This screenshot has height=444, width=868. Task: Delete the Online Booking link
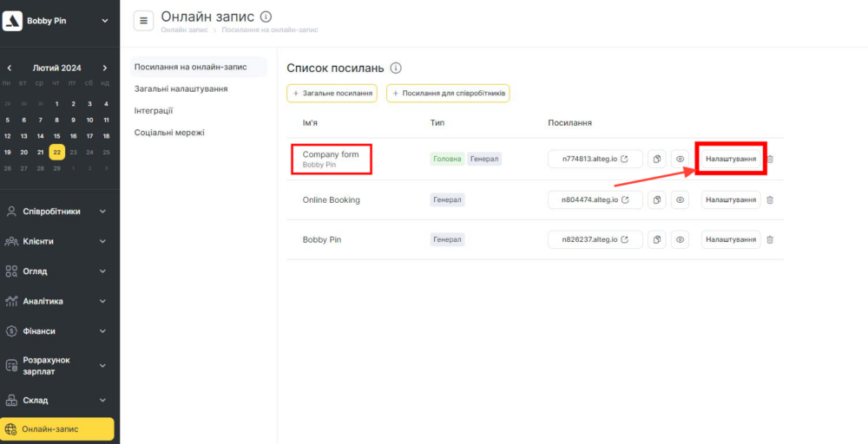770,199
